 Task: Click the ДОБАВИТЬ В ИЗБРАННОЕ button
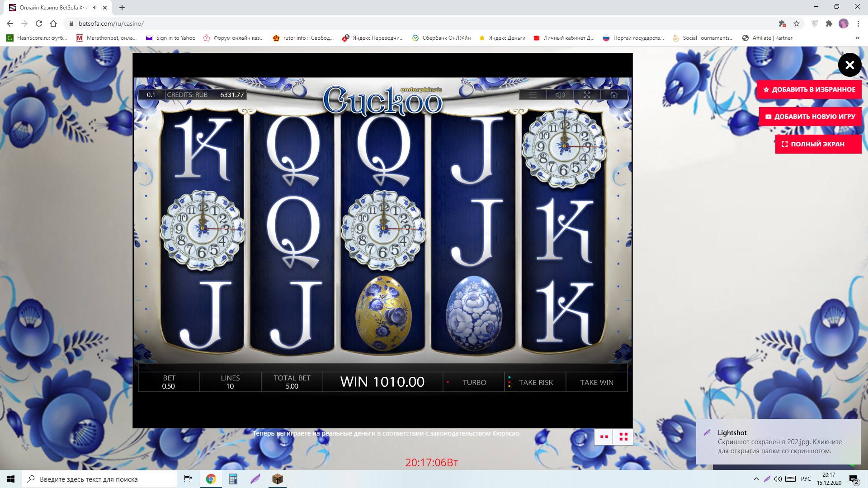(809, 89)
